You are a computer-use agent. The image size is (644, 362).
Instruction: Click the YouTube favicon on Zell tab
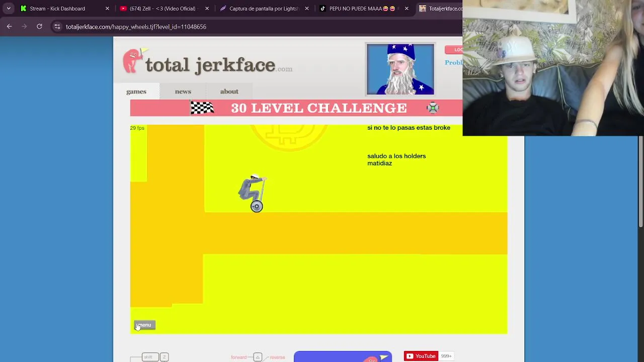[123, 9]
